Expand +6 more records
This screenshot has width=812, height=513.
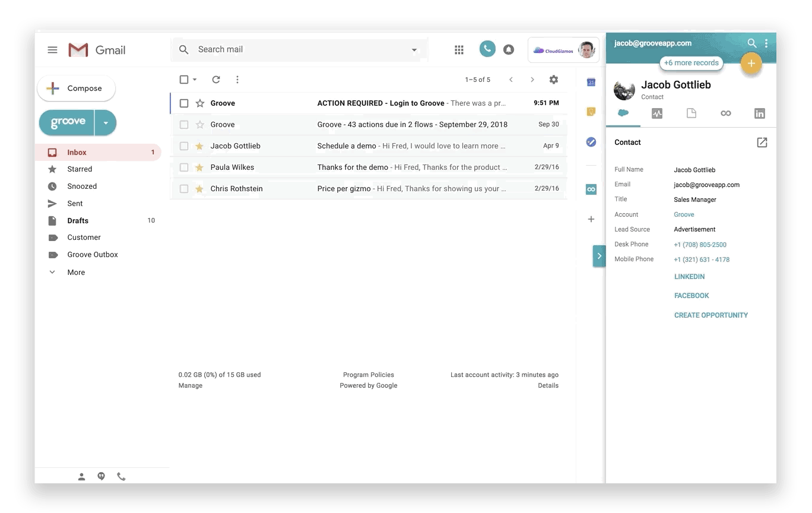coord(691,63)
